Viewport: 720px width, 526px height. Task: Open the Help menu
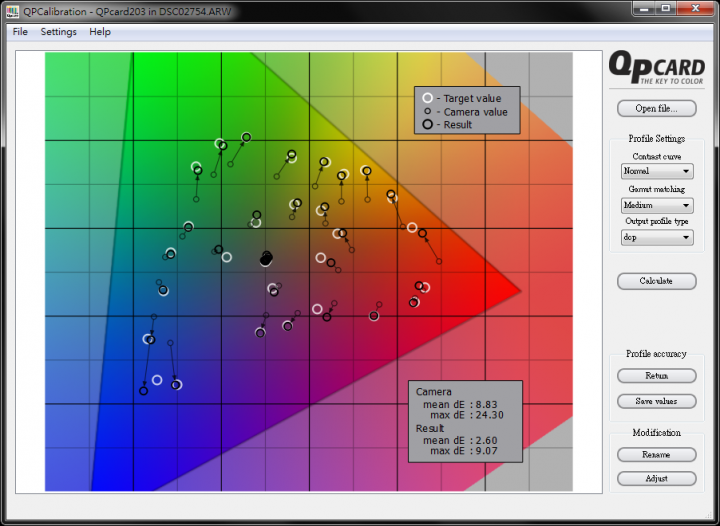(100, 32)
